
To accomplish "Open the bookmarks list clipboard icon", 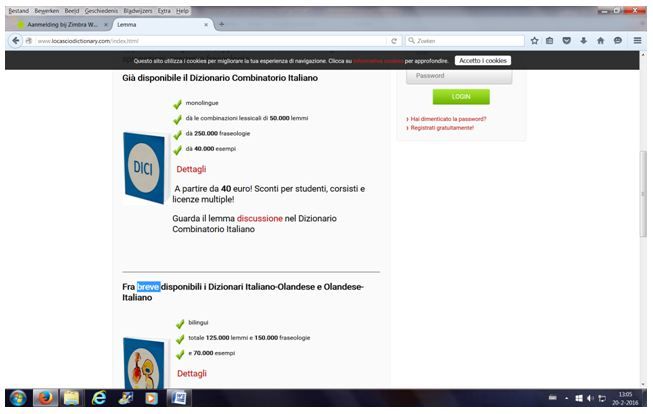I will point(550,40).
